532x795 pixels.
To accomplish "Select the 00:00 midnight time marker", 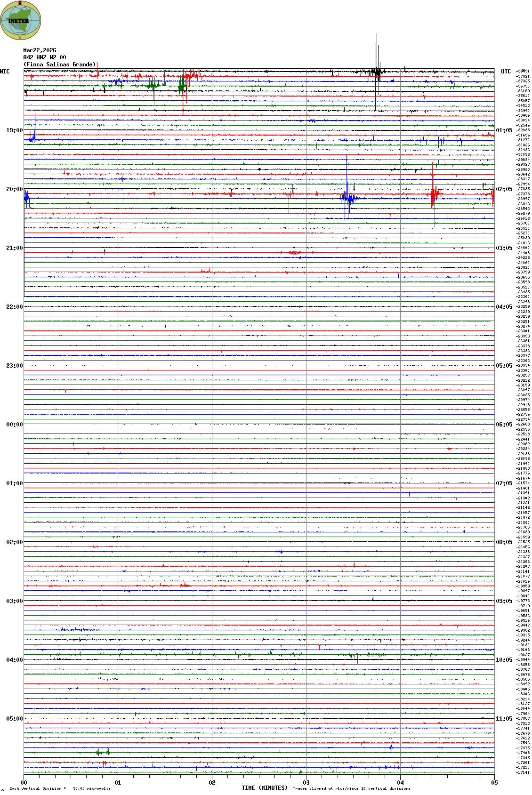I will 14,425.
